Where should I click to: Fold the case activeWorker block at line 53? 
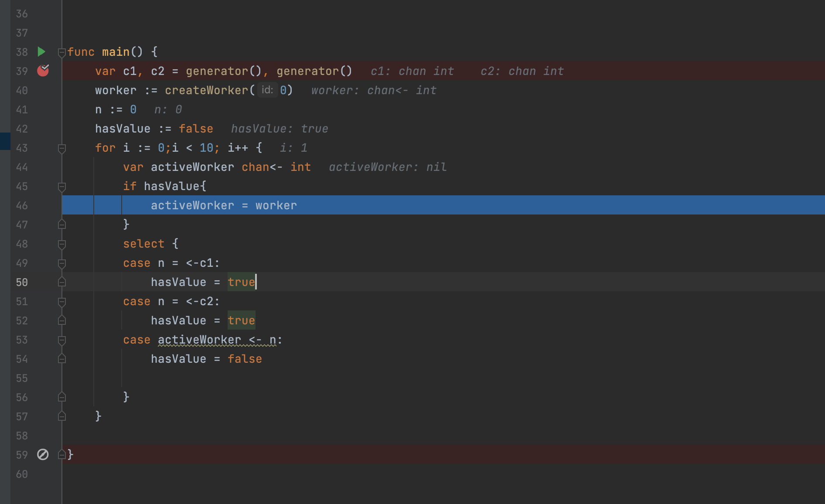coord(62,340)
